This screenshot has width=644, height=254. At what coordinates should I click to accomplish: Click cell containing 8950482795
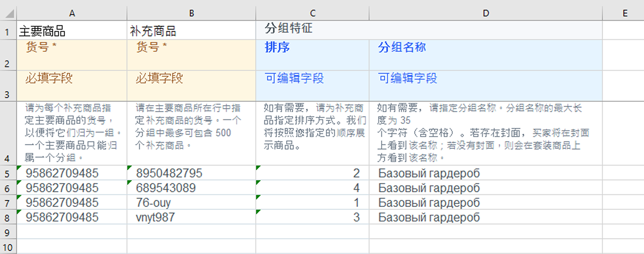point(169,173)
